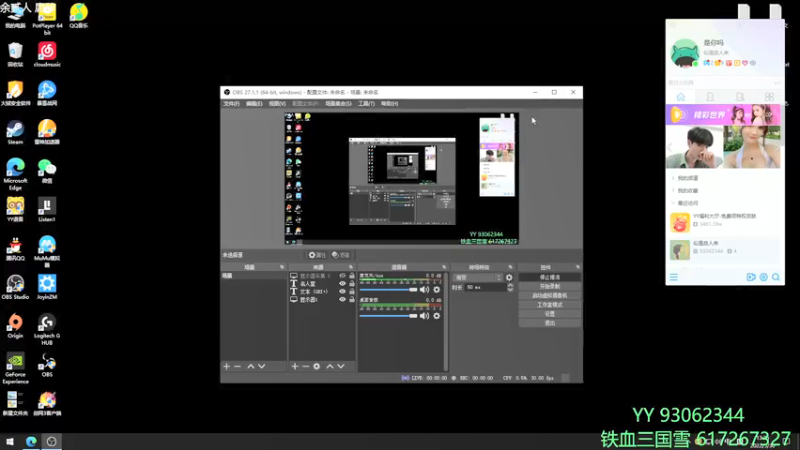This screenshot has height=450, width=800.
Task: Adjust 桌面音频 volume slider
Action: coord(388,316)
